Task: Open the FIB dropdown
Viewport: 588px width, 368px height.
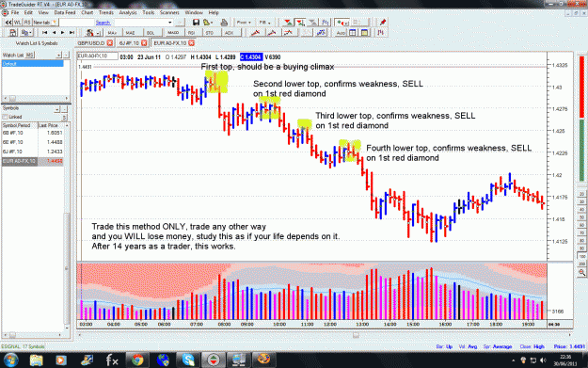Action: (264, 23)
